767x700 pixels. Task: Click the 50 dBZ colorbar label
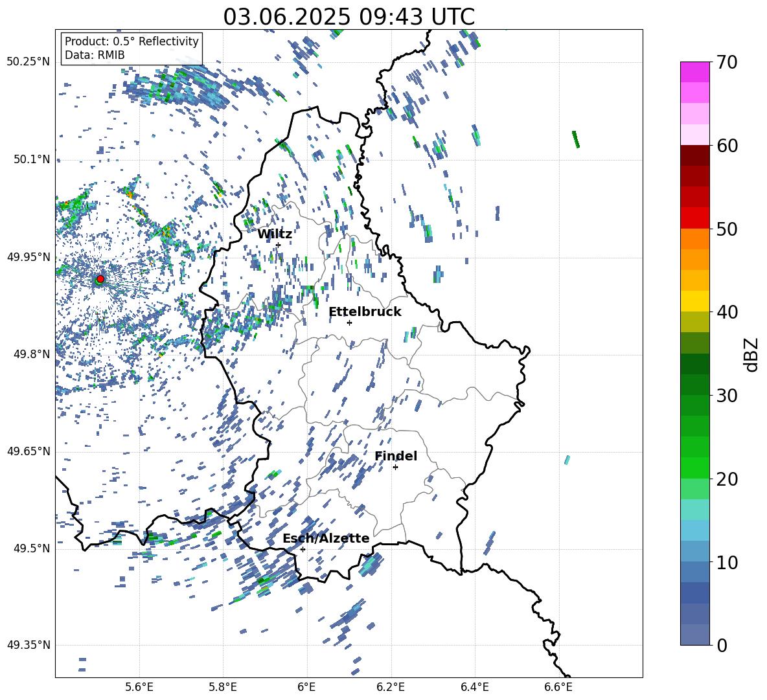coord(727,229)
